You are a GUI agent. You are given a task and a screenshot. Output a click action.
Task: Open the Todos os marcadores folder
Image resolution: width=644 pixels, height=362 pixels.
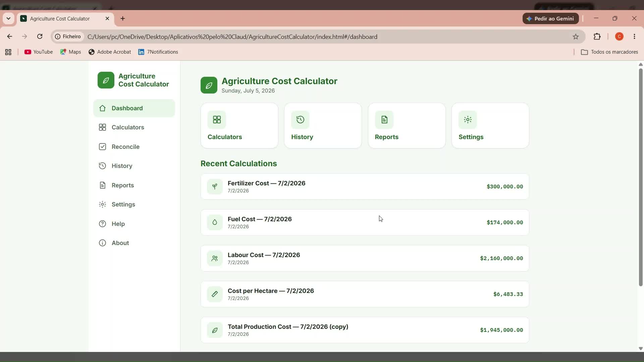[609, 52]
